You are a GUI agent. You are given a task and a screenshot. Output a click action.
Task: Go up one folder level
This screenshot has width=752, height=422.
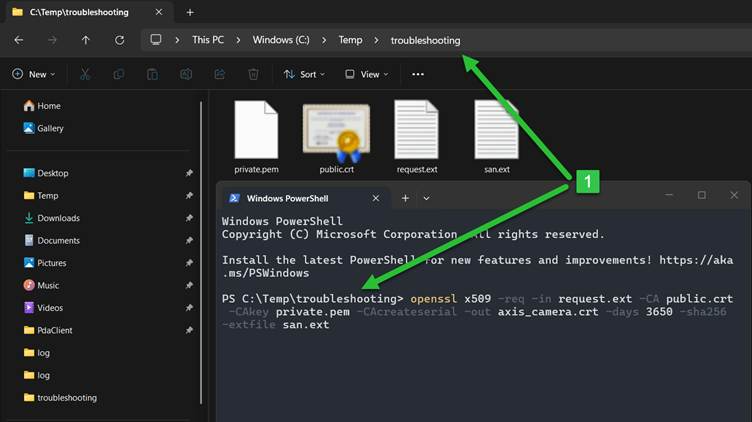click(85, 40)
